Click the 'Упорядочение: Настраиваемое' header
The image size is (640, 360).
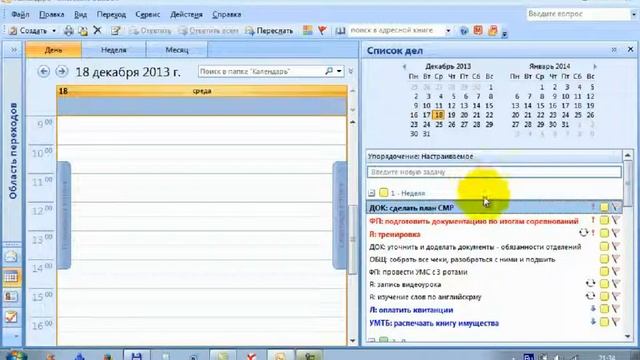493,156
